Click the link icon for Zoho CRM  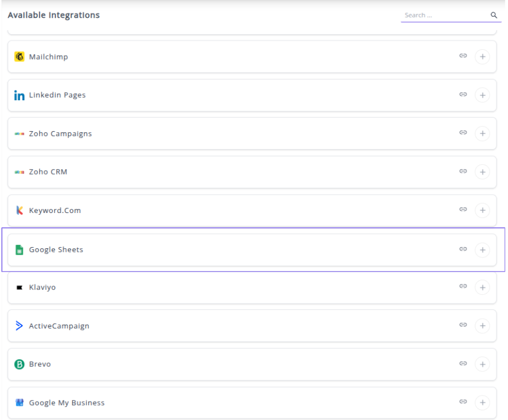tap(463, 171)
